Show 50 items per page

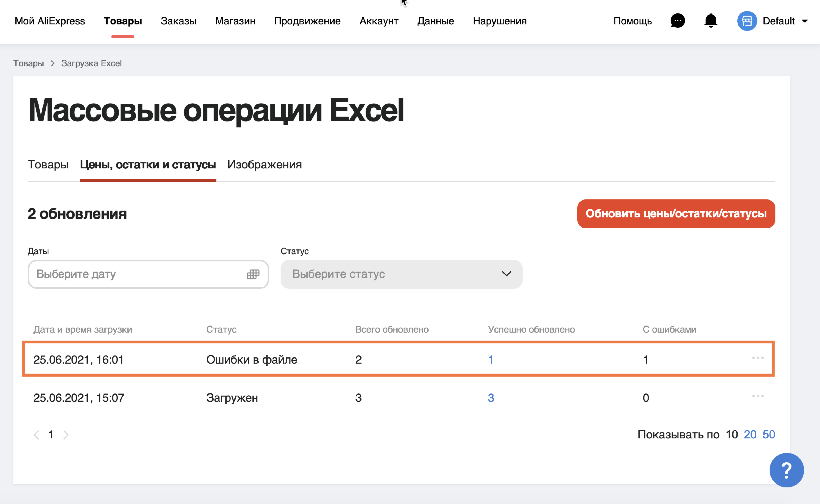769,434
